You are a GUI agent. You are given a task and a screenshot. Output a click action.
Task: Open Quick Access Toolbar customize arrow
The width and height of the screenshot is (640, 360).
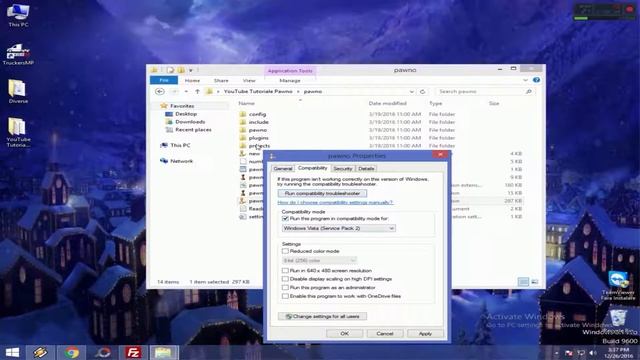(190, 70)
